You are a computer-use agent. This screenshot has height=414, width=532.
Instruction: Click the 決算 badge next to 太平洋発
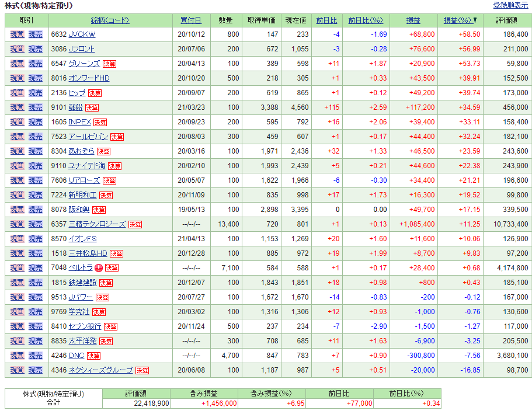pyautogui.click(x=106, y=341)
